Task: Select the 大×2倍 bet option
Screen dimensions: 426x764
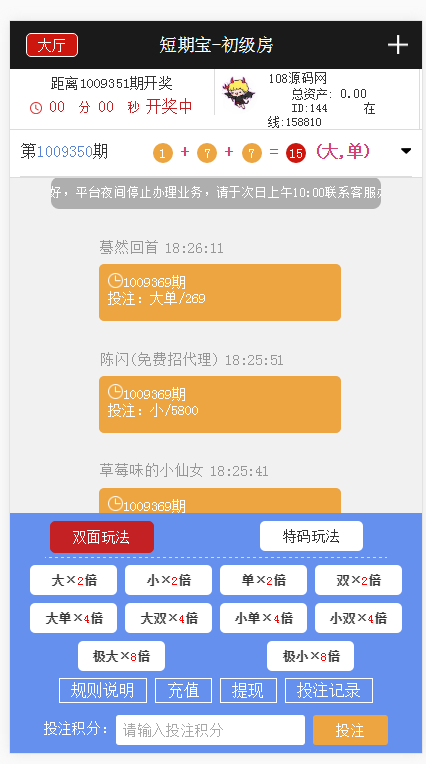Action: (74, 580)
